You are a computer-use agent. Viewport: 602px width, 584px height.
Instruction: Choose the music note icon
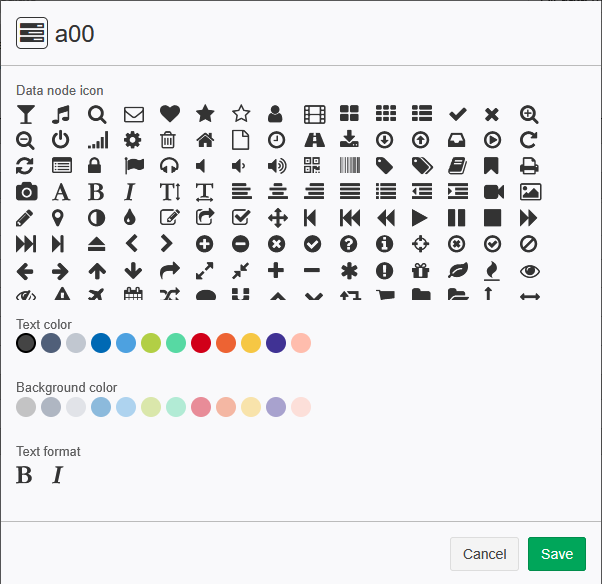(x=61, y=114)
